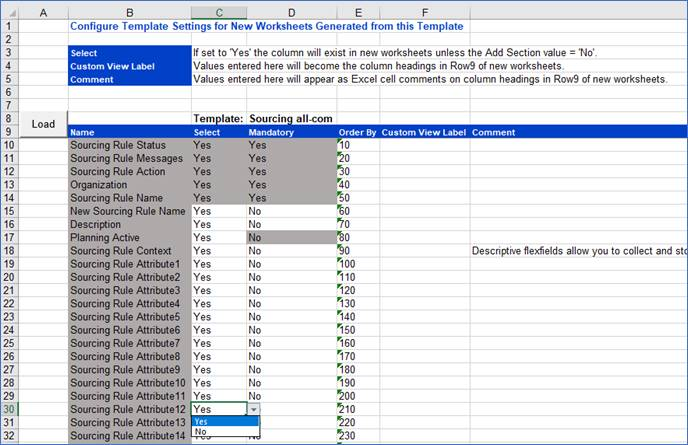Screen dimensions: 688x445
Task: Click the 'Planning Active' name cell
Action: point(130,237)
